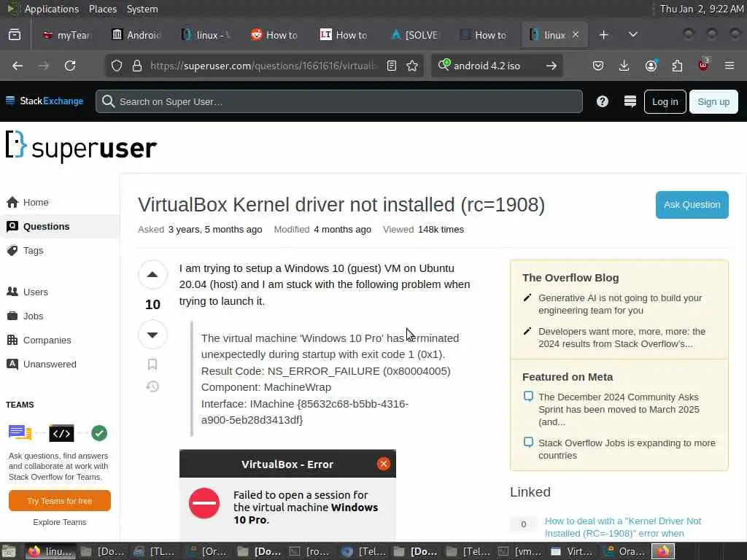Screen dimensions: 747x560
Task: Open the System menu
Action: click(x=142, y=9)
